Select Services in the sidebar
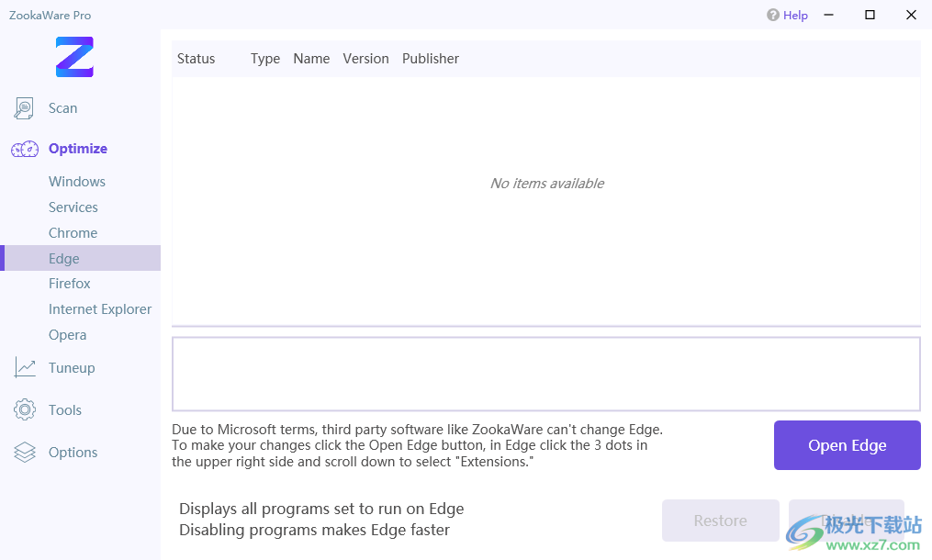The image size is (932, 560). [73, 207]
